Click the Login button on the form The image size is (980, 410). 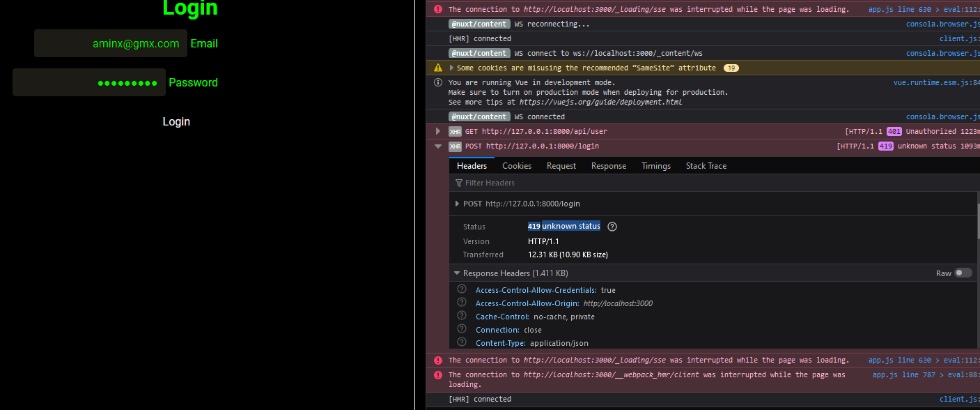click(x=176, y=121)
